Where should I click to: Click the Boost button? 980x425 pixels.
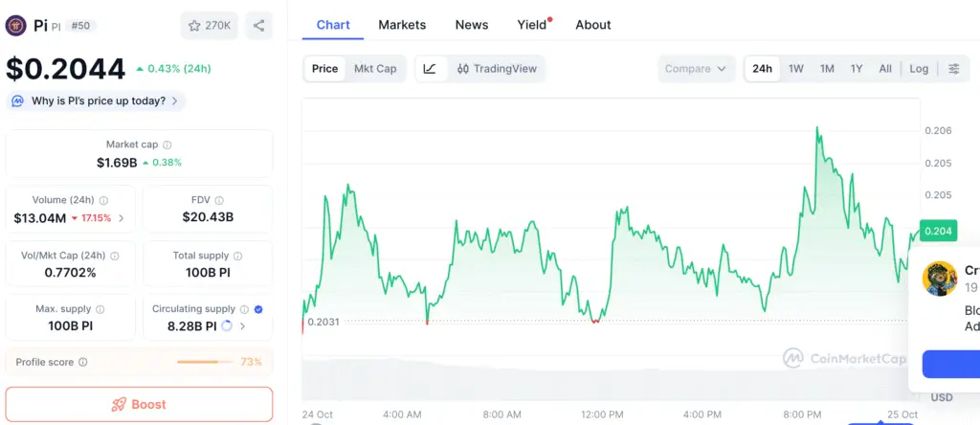click(x=139, y=404)
